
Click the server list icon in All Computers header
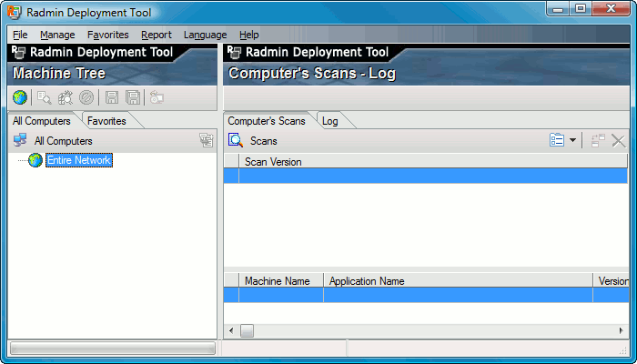tap(207, 140)
